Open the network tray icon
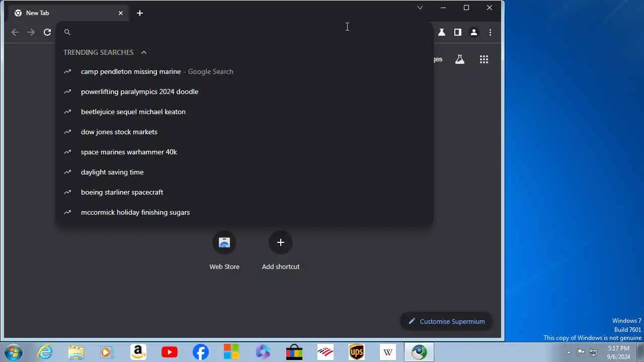Image resolution: width=644 pixels, height=362 pixels. (x=594, y=352)
